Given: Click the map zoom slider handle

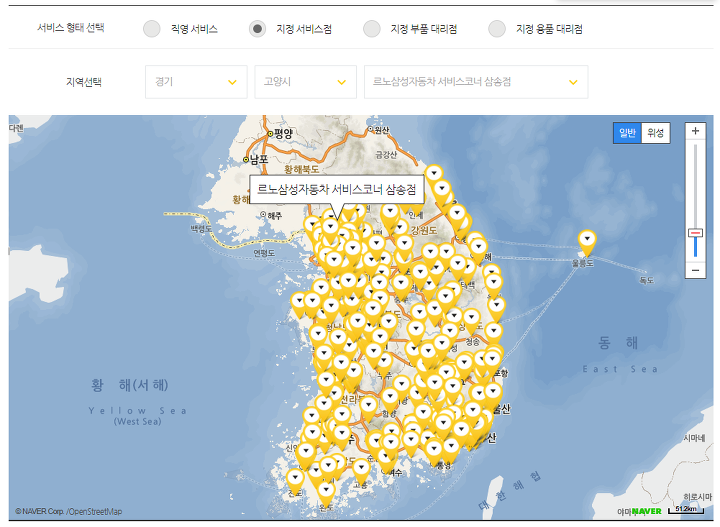Looking at the screenshot, I should [x=695, y=233].
